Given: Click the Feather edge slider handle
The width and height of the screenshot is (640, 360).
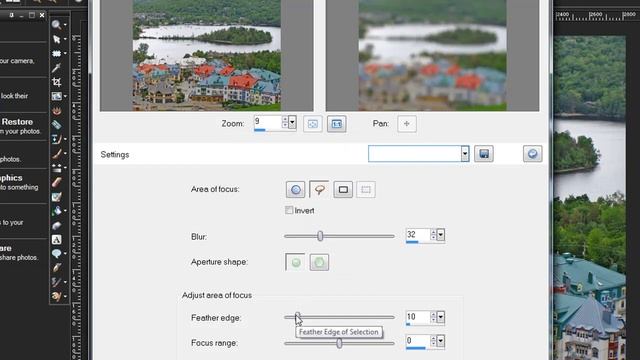Looking at the screenshot, I should click(x=298, y=317).
